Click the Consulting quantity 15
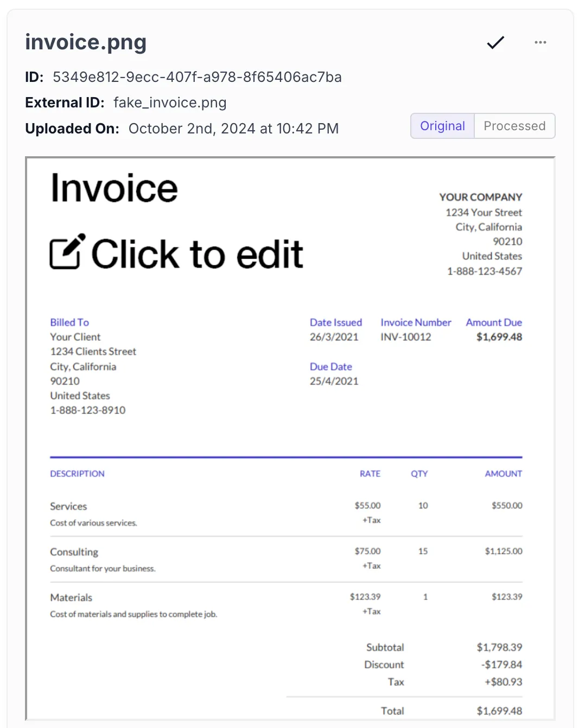The width and height of the screenshot is (585, 728). (423, 551)
